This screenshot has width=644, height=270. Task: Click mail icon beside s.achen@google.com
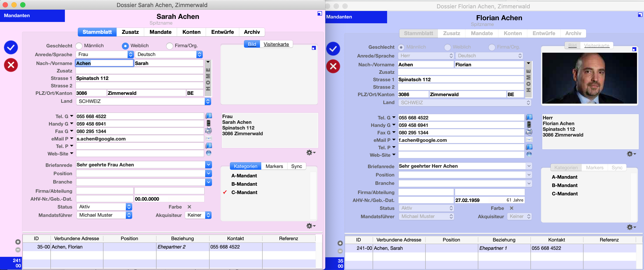tap(208, 138)
